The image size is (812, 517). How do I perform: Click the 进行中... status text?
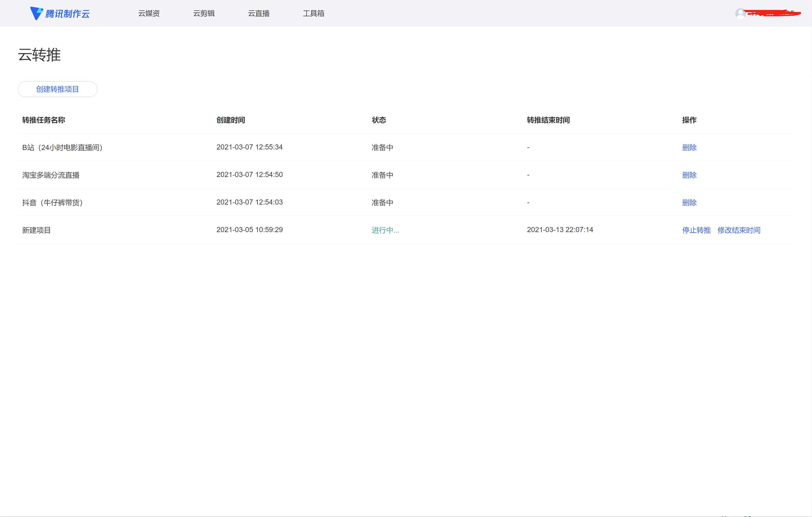pos(385,230)
